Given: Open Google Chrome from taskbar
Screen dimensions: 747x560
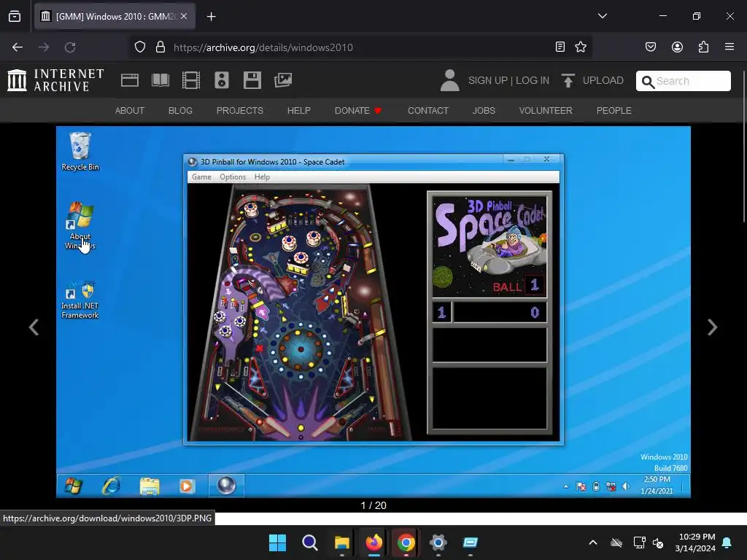Looking at the screenshot, I should 406,542.
